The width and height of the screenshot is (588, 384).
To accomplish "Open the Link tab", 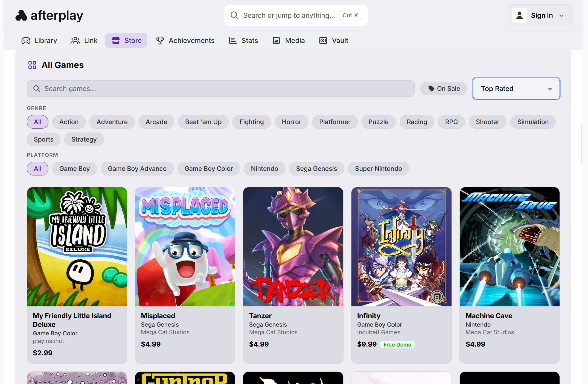I will 84,40.
